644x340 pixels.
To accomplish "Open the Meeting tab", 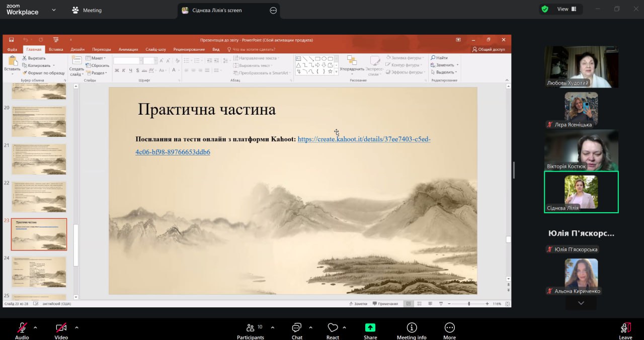I will tap(87, 10).
